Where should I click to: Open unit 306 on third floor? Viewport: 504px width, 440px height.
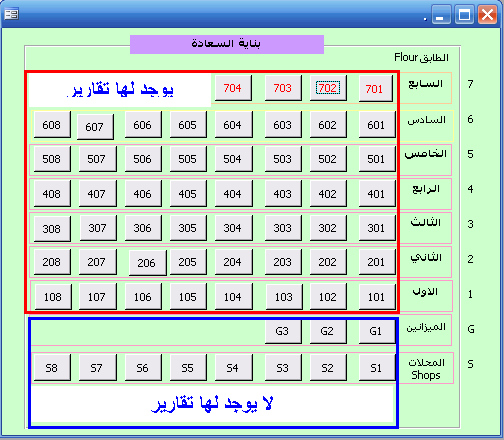(143, 228)
